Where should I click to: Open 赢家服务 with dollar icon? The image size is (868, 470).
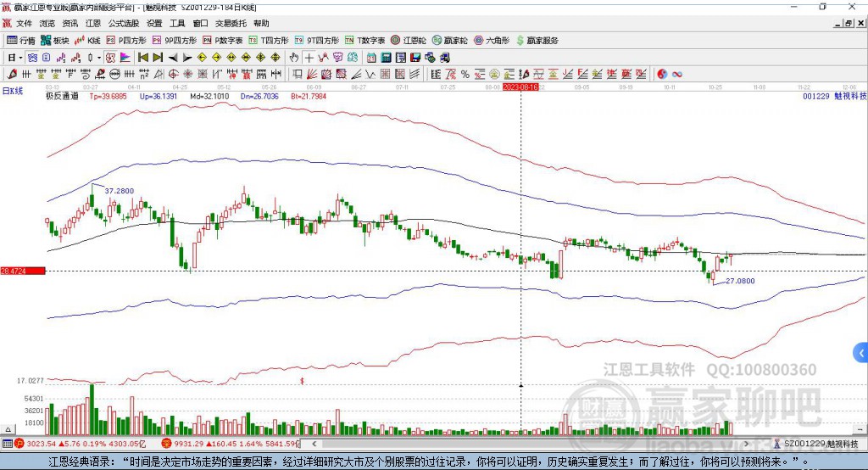537,41
